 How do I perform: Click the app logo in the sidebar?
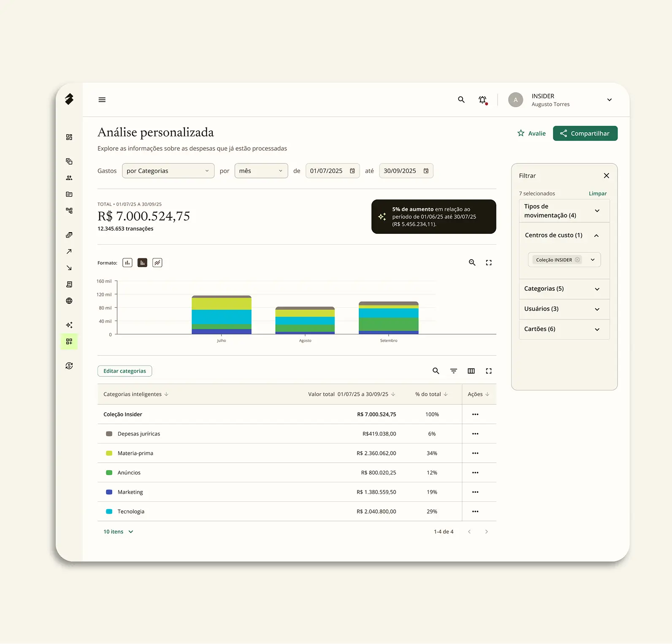tap(69, 99)
